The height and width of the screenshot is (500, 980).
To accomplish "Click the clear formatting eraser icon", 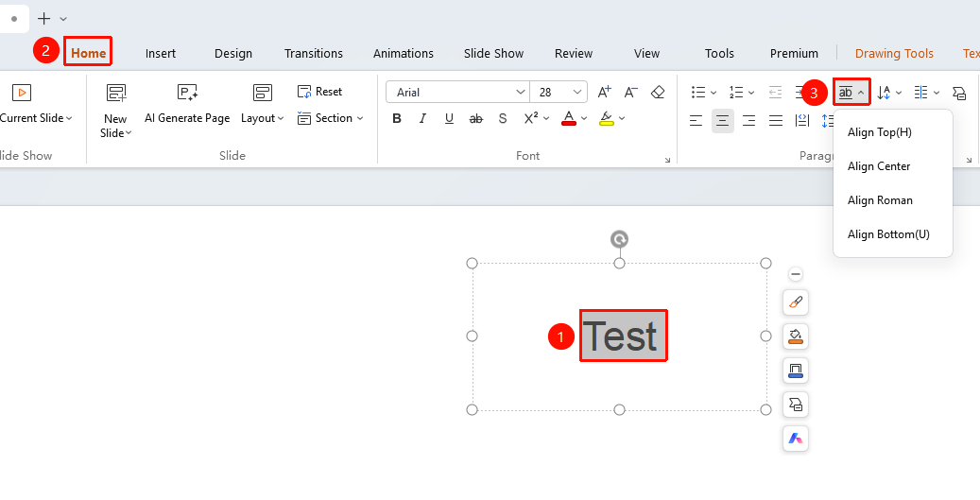I will tap(658, 93).
